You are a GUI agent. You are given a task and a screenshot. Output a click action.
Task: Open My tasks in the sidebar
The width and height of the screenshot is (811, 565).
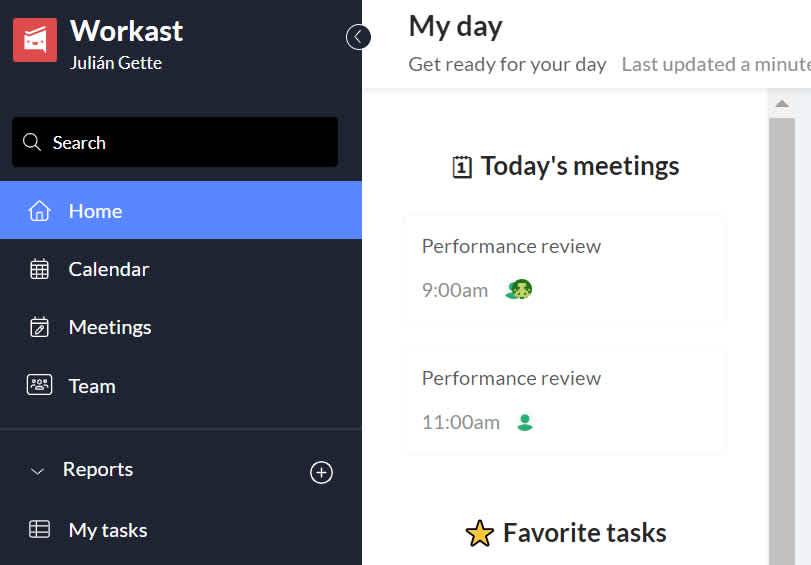point(181,530)
